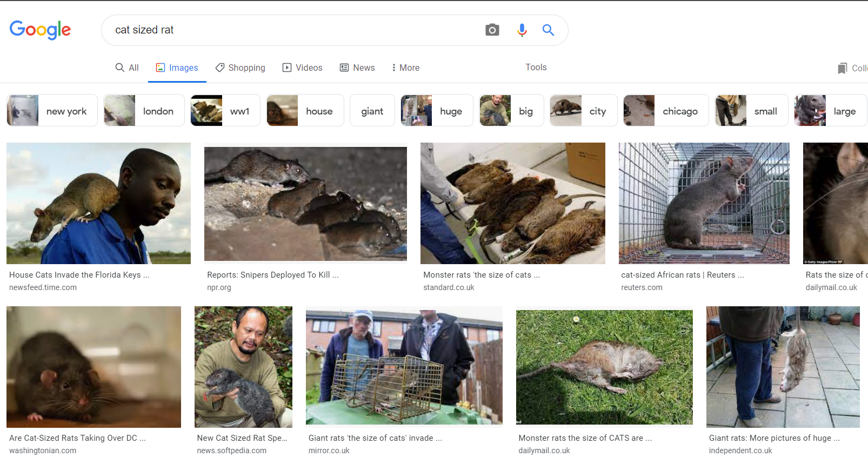Open the npr.org rats image
868x464 pixels.
[305, 204]
